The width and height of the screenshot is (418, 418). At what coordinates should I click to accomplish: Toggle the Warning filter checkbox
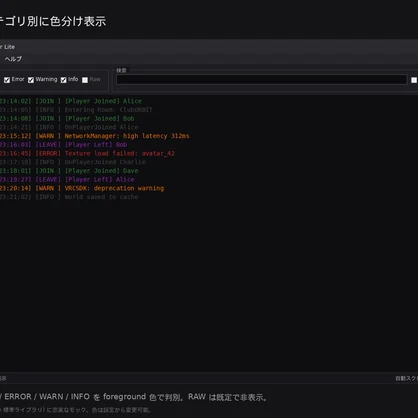point(31,80)
